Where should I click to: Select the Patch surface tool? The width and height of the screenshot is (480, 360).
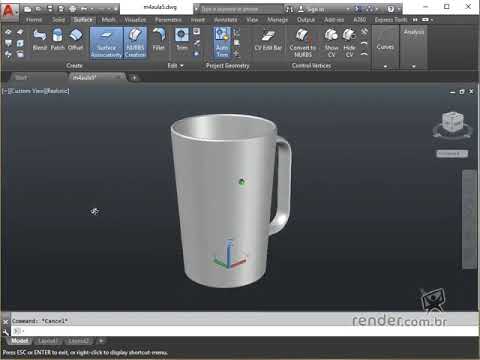[58, 40]
